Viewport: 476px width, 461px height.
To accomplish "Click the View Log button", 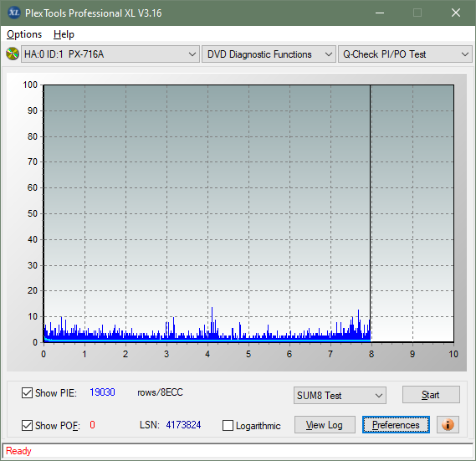I will (x=325, y=424).
